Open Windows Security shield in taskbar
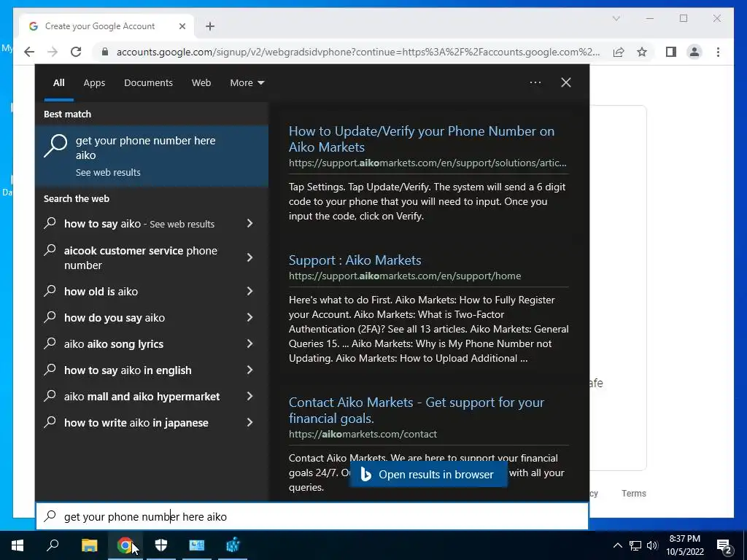747x560 pixels. click(x=161, y=545)
